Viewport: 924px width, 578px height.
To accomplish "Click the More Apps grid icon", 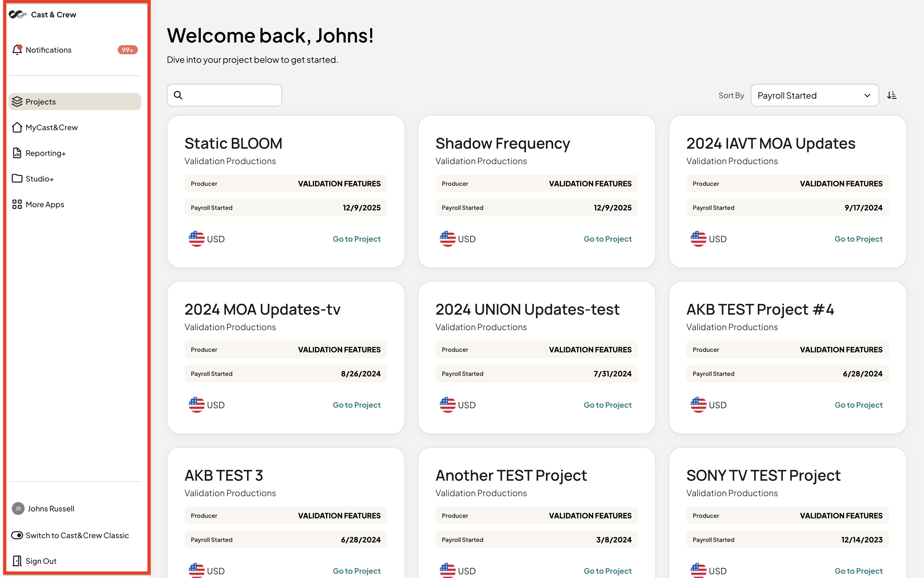I will [x=17, y=204].
